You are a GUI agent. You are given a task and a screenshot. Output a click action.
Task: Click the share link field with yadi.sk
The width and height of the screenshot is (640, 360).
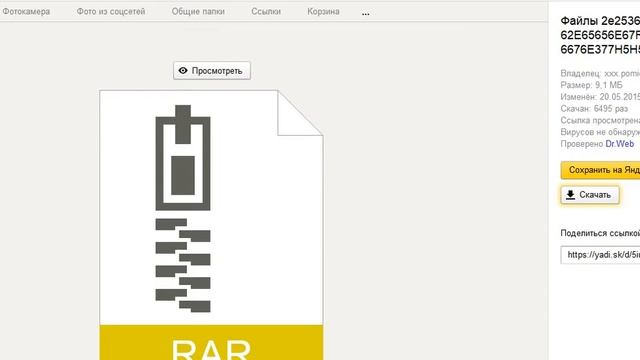600,255
